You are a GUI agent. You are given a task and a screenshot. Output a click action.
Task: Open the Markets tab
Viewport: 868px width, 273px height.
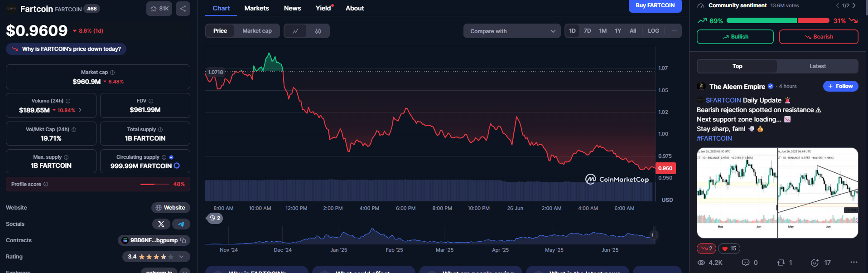tap(256, 8)
